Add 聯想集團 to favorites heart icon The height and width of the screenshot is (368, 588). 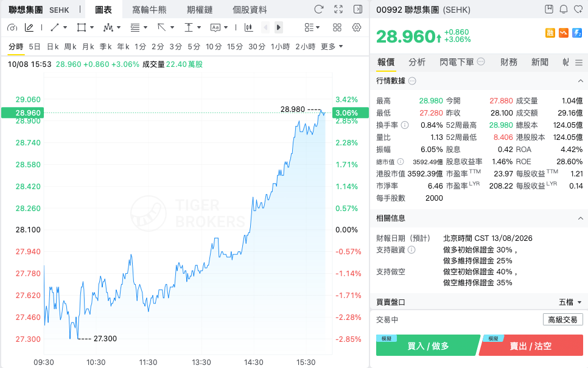pos(579,9)
